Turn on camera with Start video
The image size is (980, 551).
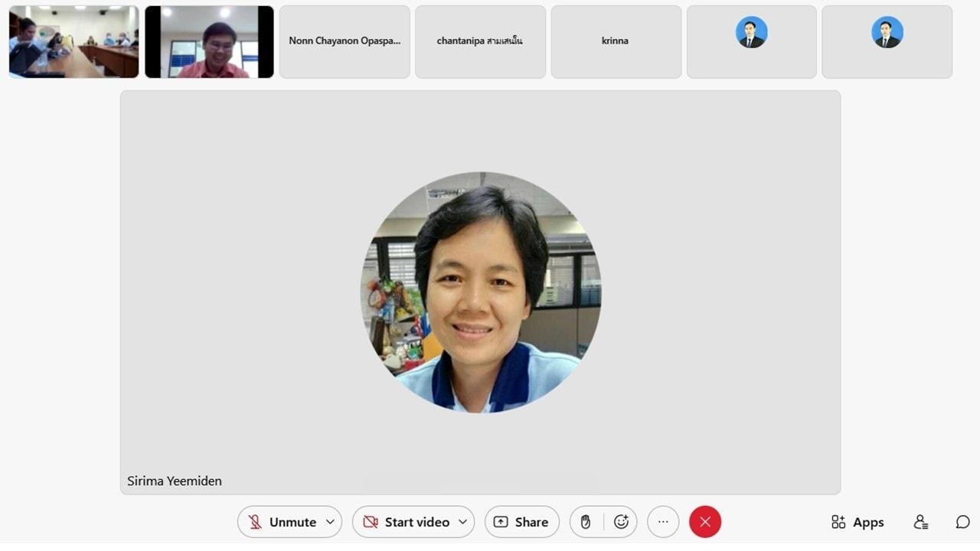tap(406, 522)
